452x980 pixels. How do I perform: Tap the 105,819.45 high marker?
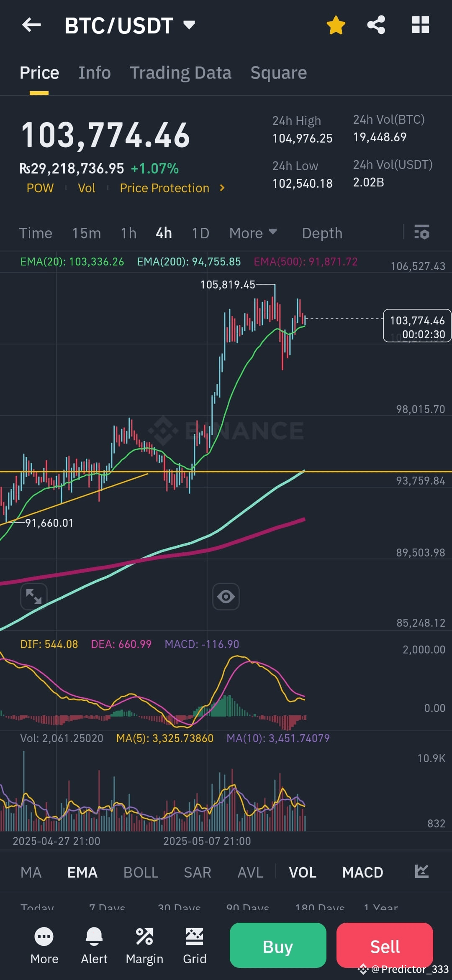[x=228, y=285]
